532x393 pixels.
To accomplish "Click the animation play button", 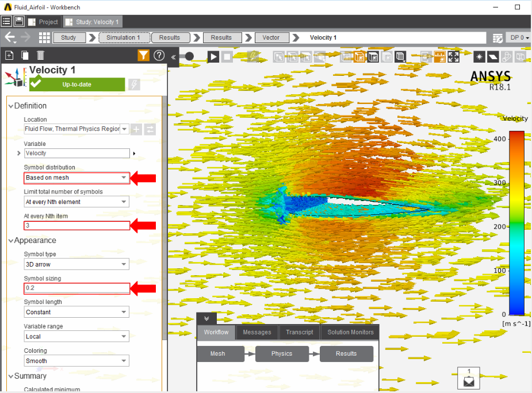I will [213, 57].
